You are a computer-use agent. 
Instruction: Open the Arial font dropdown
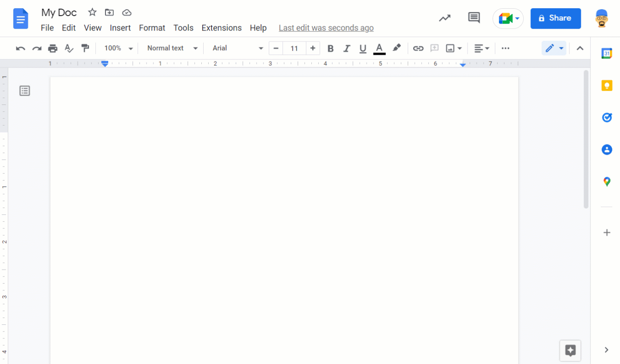pos(238,48)
